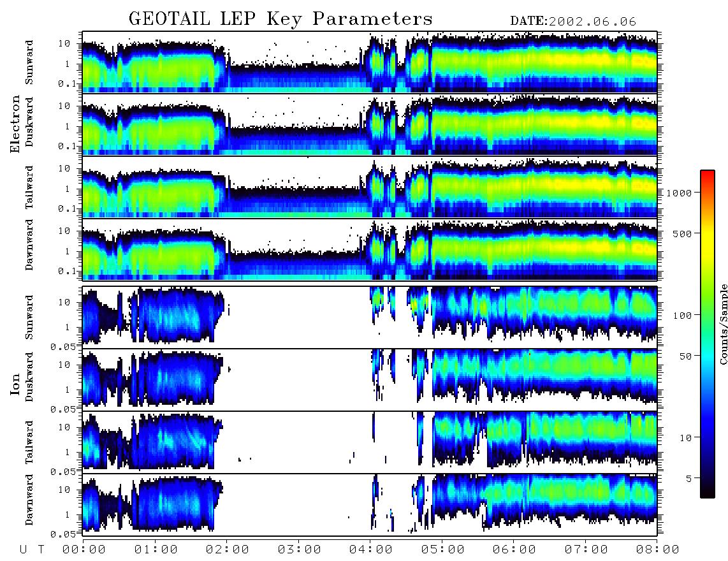Click the "Counts/Sample" color bar title

723,324
